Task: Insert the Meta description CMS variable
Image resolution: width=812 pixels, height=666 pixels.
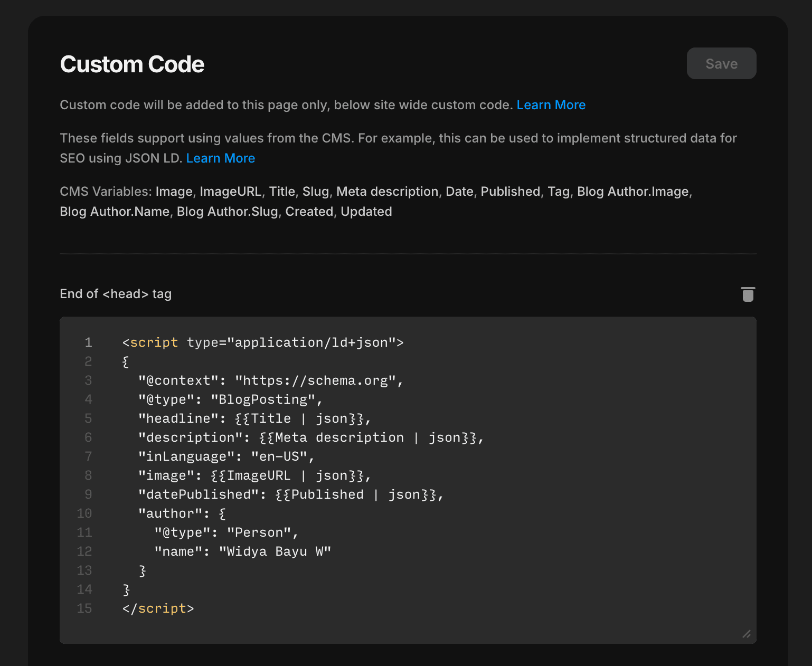Action: coord(386,191)
